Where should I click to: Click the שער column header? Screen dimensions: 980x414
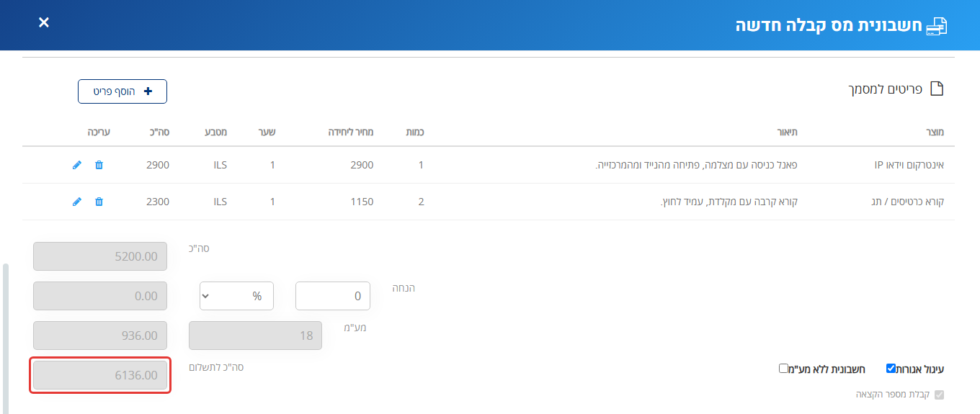(267, 132)
